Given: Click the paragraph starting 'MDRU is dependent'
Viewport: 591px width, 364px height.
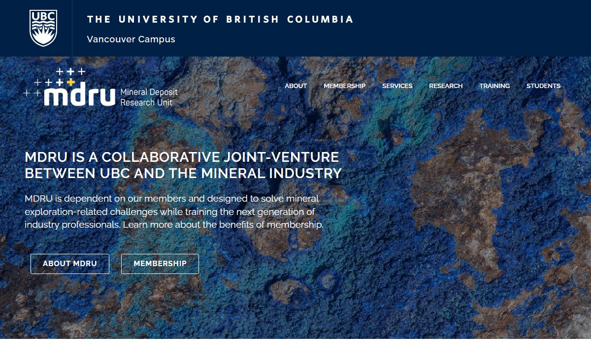Looking at the screenshot, I should [174, 212].
